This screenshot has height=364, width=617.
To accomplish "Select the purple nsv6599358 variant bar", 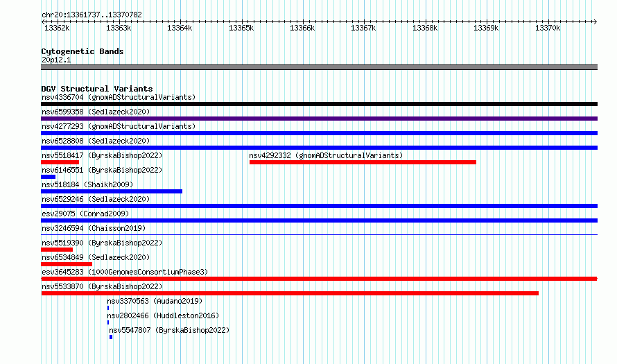I will pos(319,119).
